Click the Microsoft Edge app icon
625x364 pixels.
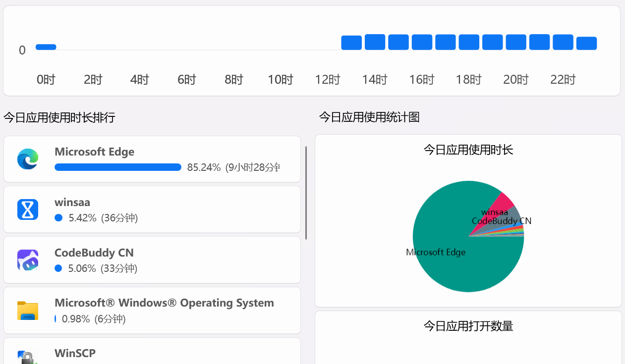click(x=27, y=158)
